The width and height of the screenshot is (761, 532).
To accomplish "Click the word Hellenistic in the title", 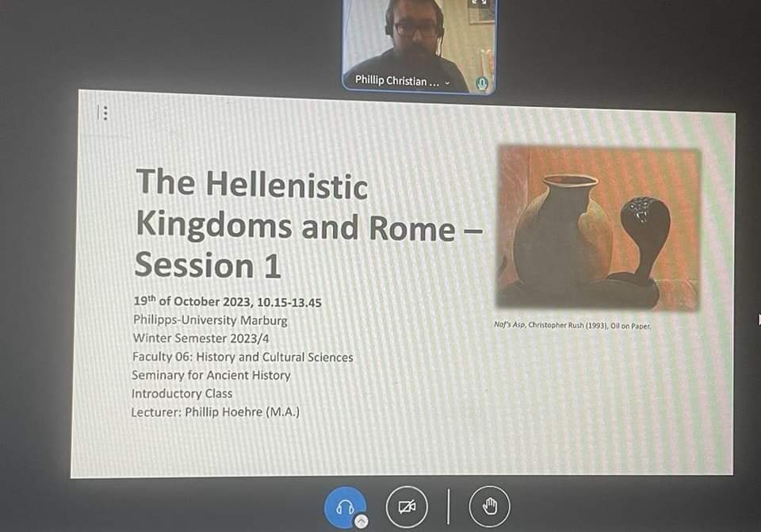I will (288, 185).
